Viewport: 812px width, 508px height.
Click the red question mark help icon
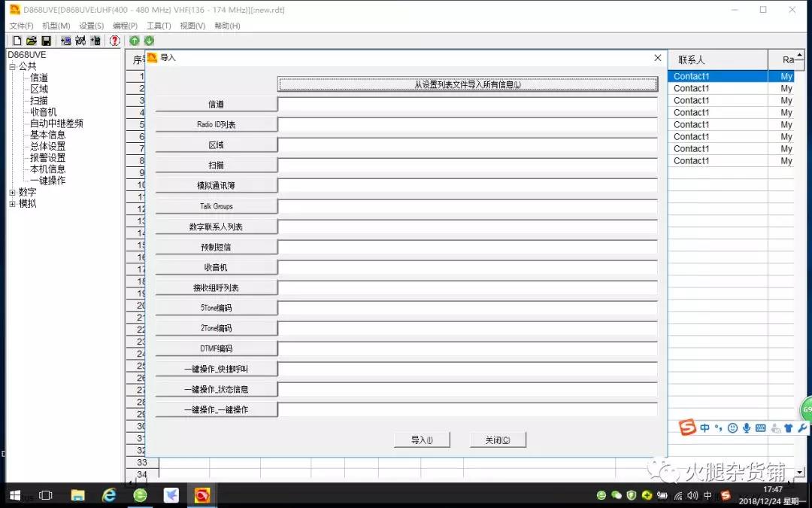click(114, 41)
